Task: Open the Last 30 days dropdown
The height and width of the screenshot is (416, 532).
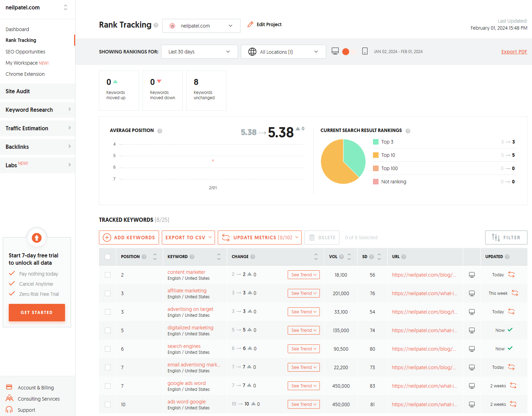Action: coord(199,52)
